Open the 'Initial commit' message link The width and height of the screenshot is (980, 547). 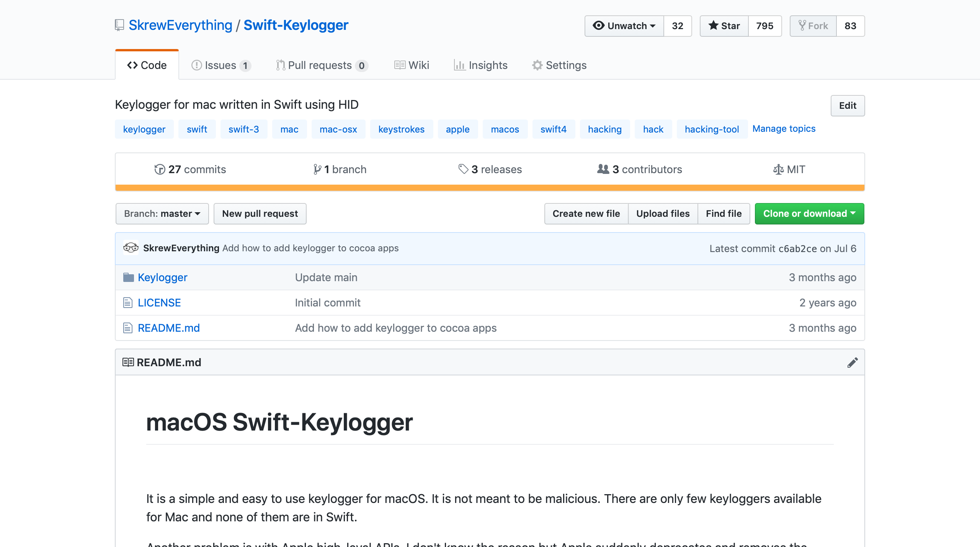[328, 303]
